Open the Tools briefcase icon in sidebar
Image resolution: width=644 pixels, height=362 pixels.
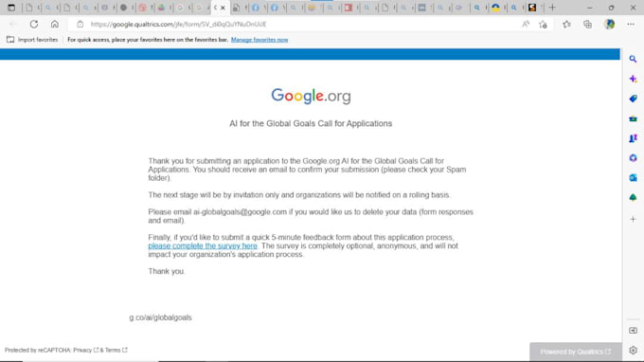(633, 118)
